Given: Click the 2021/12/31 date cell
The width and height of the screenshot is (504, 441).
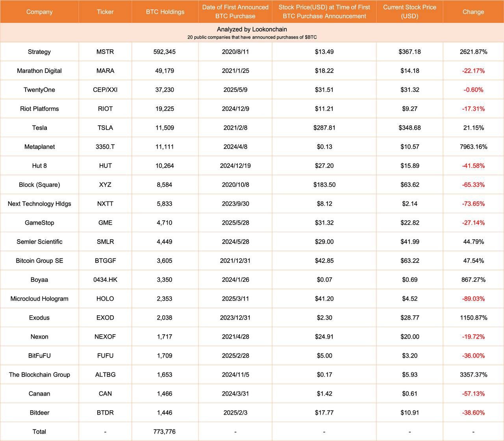Looking at the screenshot, I should click(x=235, y=261).
